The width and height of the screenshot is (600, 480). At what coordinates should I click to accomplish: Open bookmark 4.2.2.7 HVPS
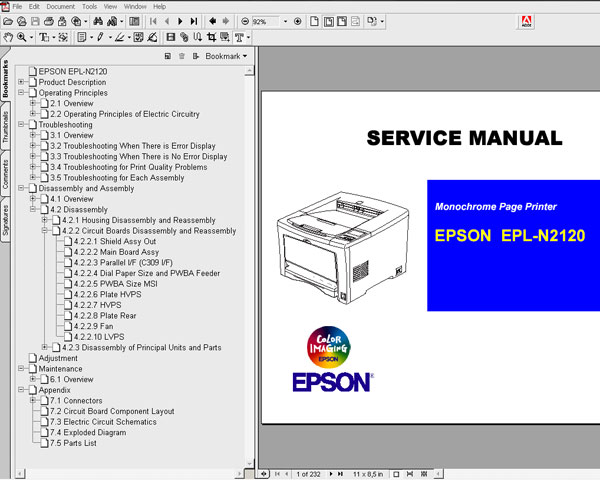[x=97, y=305]
